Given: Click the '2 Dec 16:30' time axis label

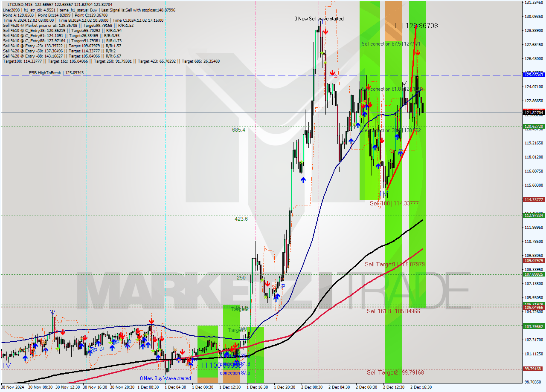Looking at the screenshot, I should pyautogui.click(x=421, y=387).
